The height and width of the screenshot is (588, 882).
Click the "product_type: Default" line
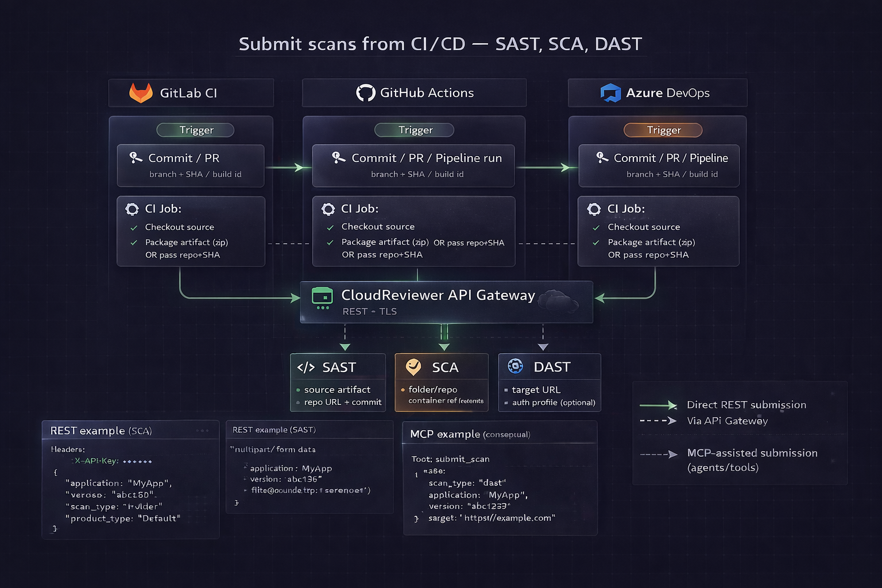tap(123, 519)
